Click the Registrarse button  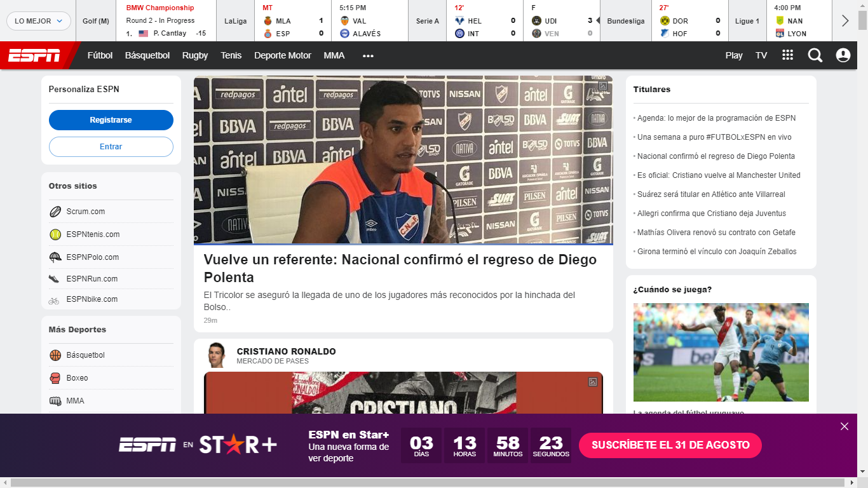[111, 120]
